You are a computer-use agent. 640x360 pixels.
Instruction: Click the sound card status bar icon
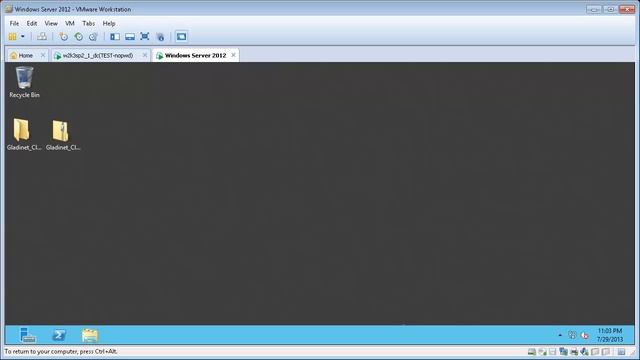[x=584, y=352]
